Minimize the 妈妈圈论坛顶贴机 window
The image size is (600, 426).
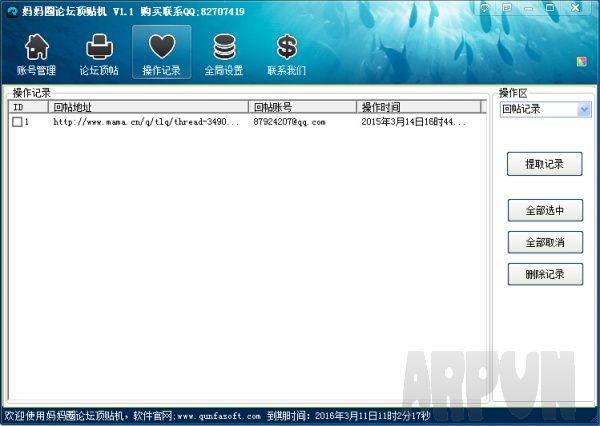tap(529, 8)
